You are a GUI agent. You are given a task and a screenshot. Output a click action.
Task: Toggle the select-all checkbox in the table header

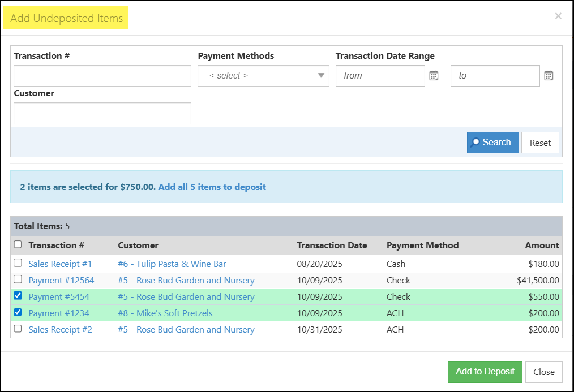tap(17, 244)
